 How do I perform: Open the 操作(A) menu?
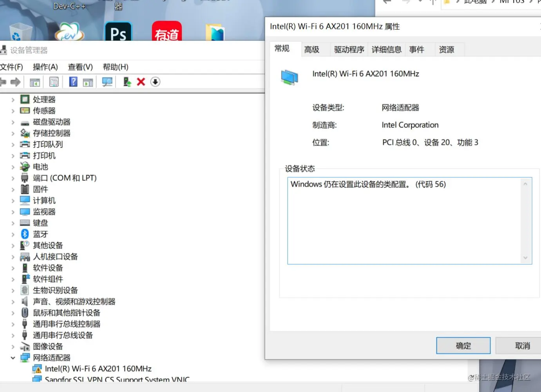45,67
